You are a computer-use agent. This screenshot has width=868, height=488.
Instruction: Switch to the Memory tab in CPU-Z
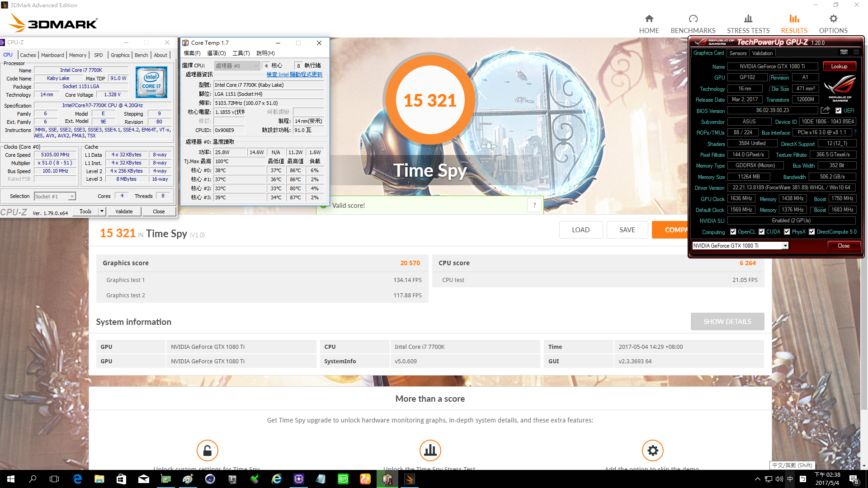78,55
